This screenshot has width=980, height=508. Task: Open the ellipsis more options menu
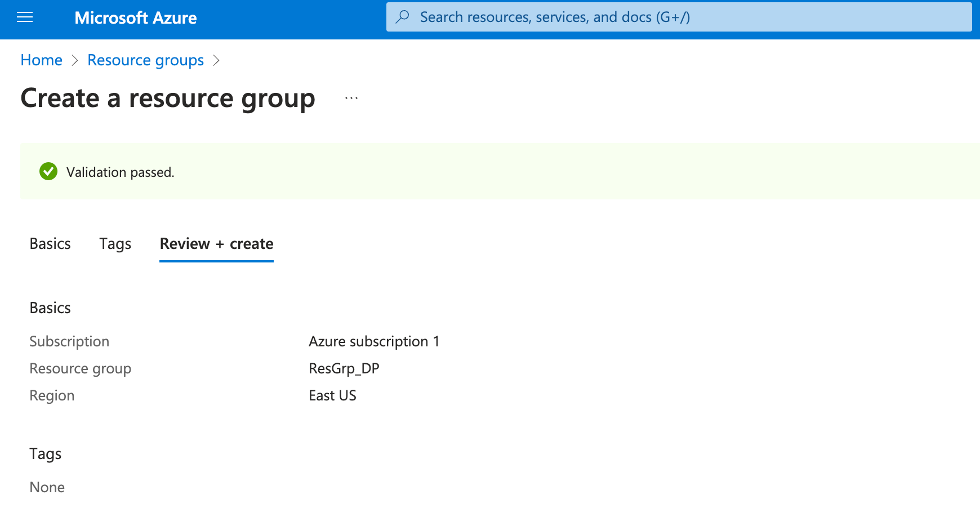351,98
